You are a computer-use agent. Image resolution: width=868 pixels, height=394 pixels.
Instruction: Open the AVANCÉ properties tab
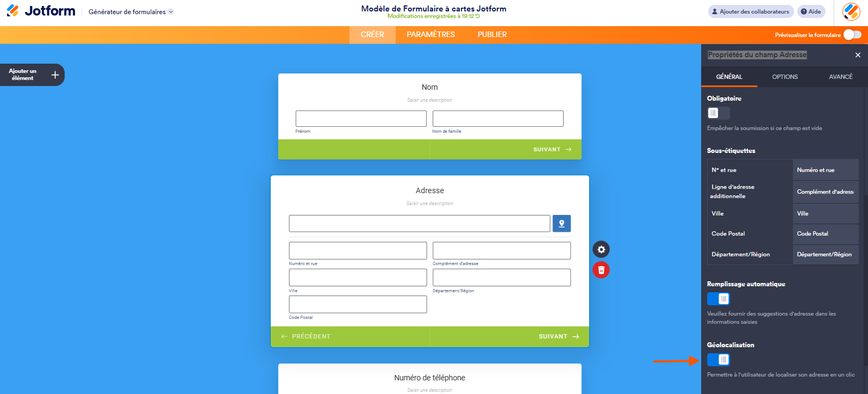840,77
